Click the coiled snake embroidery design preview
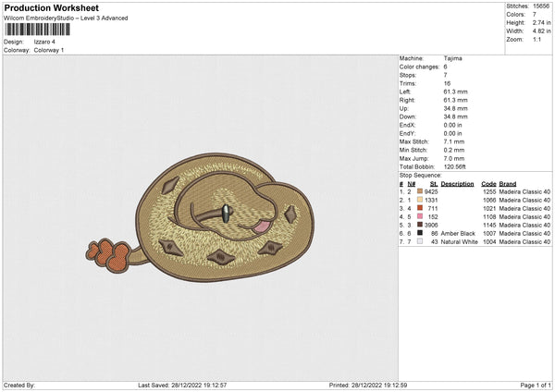The height and width of the screenshot is (392, 555). [x=200, y=217]
